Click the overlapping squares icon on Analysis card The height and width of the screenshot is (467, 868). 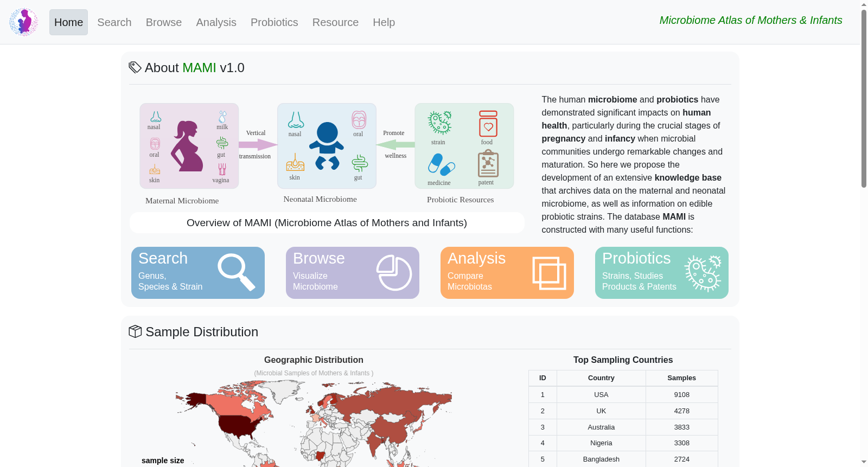point(549,273)
